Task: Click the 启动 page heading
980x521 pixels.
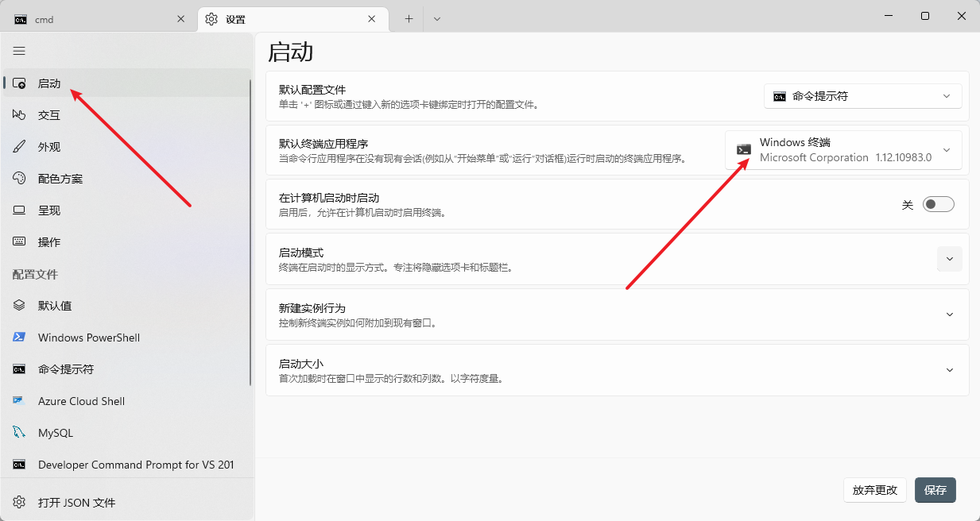Action: click(291, 52)
